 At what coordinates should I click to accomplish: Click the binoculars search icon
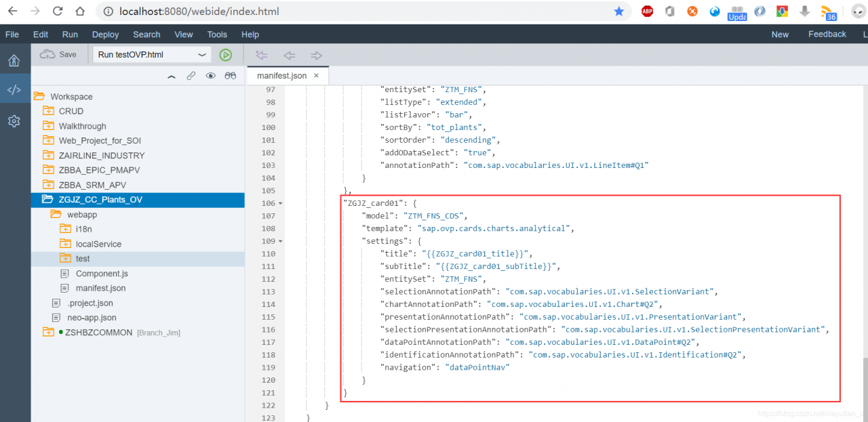[231, 76]
